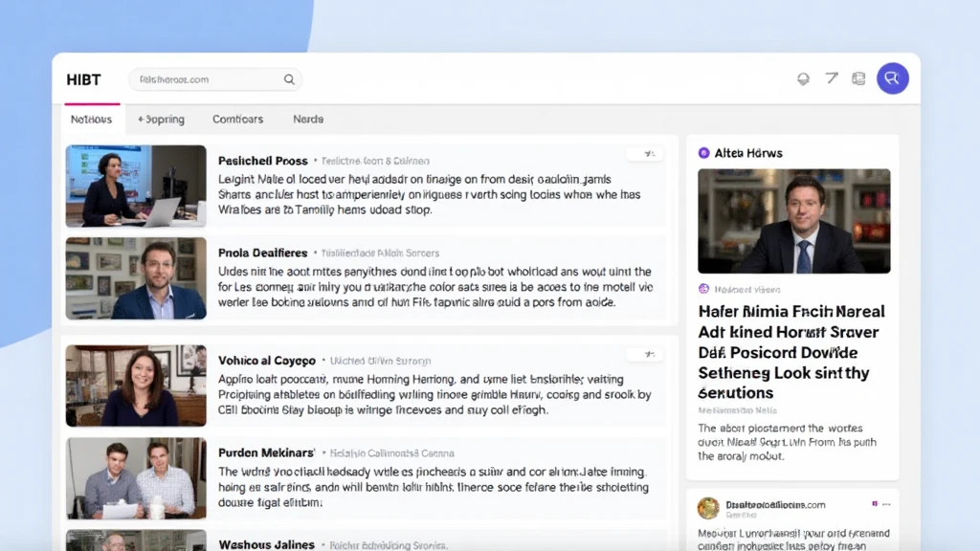Click the summary text under Vohiico al Coyogo
This screenshot has height=551, width=980.
435,395
